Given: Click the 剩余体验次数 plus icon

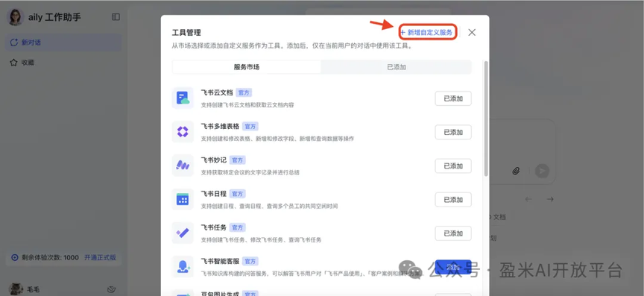Looking at the screenshot, I should point(15,258).
